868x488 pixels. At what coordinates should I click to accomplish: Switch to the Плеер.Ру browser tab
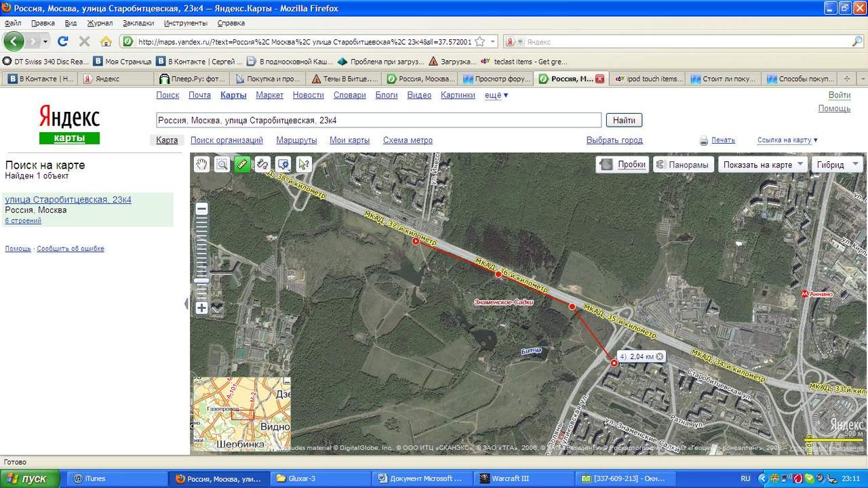tap(192, 79)
